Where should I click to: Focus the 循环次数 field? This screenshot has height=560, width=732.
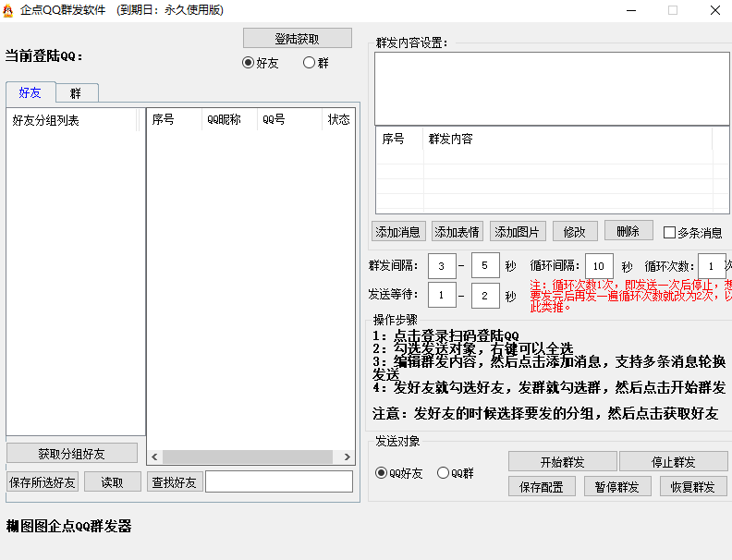coord(712,266)
